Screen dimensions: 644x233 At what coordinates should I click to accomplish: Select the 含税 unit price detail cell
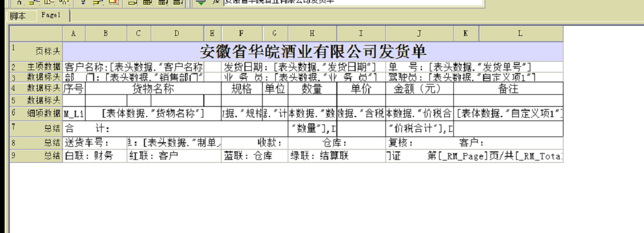361,114
